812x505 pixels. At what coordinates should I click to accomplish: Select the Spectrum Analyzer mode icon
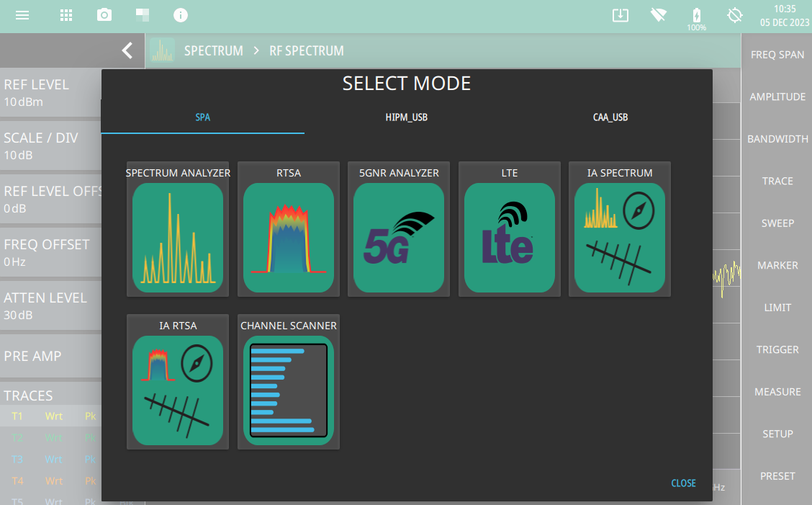click(178, 238)
